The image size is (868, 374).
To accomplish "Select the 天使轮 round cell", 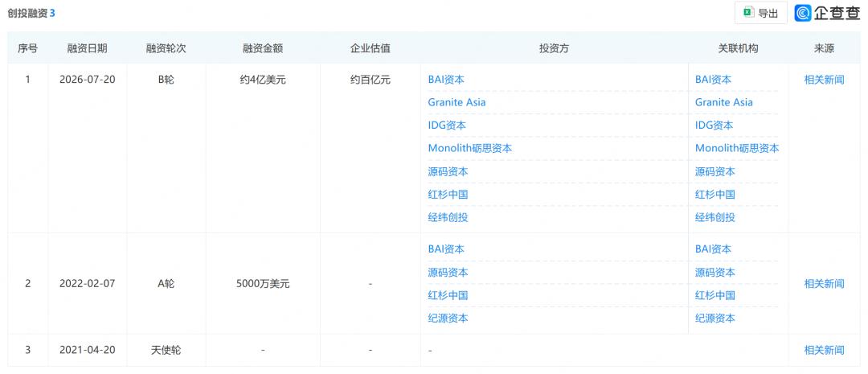I will 166,350.
